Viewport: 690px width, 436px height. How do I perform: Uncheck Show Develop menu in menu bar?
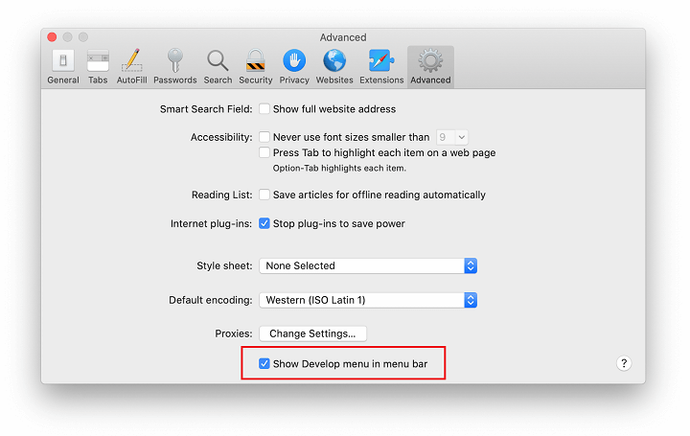click(265, 364)
